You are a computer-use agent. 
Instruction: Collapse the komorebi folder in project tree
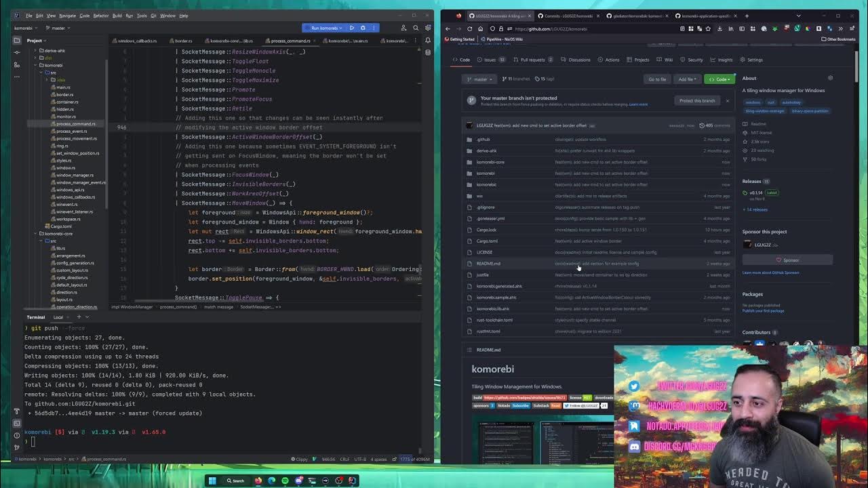pyautogui.click(x=35, y=65)
